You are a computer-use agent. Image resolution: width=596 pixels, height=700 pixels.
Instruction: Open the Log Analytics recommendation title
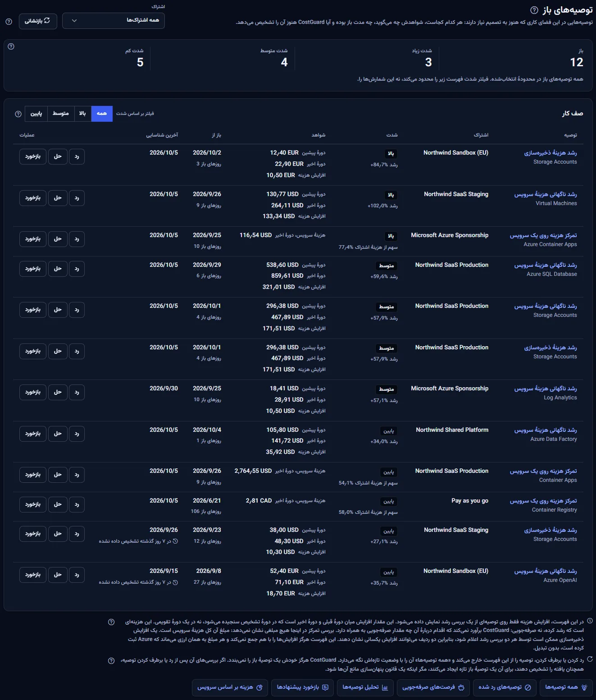tap(546, 389)
